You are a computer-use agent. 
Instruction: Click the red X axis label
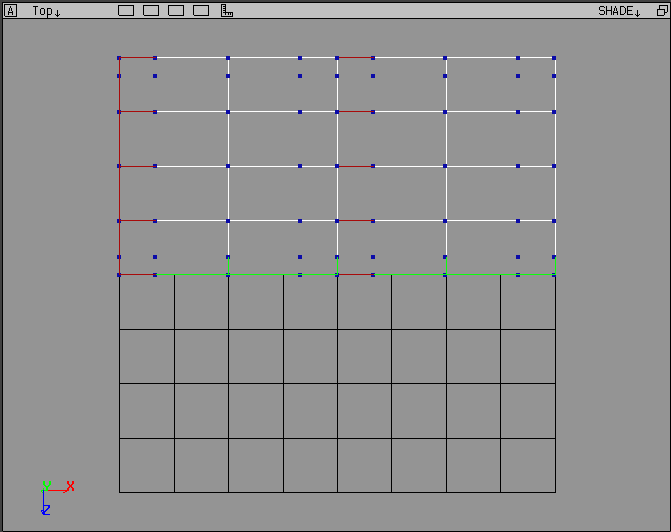tap(70, 487)
